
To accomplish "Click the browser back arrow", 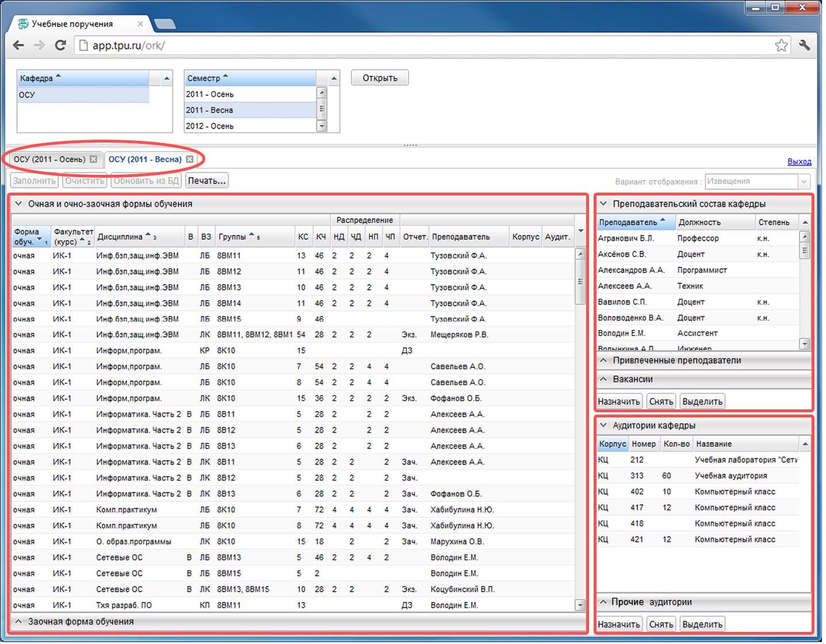I will coord(18,45).
